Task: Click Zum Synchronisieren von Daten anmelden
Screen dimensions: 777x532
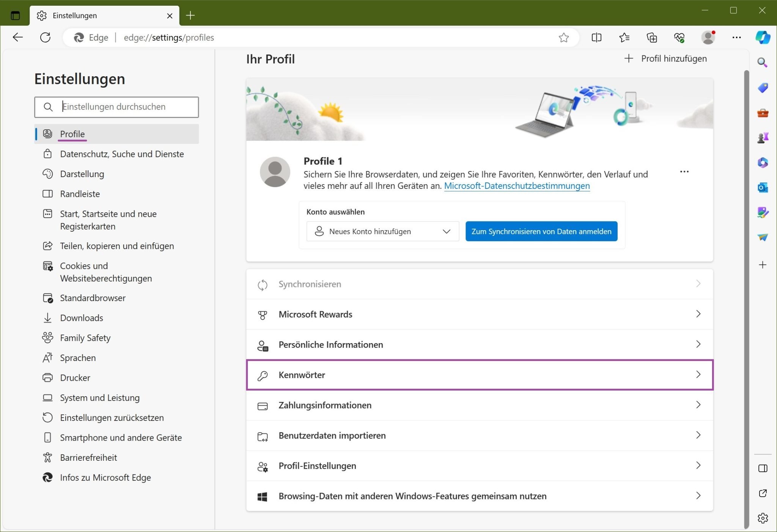Action: click(541, 231)
